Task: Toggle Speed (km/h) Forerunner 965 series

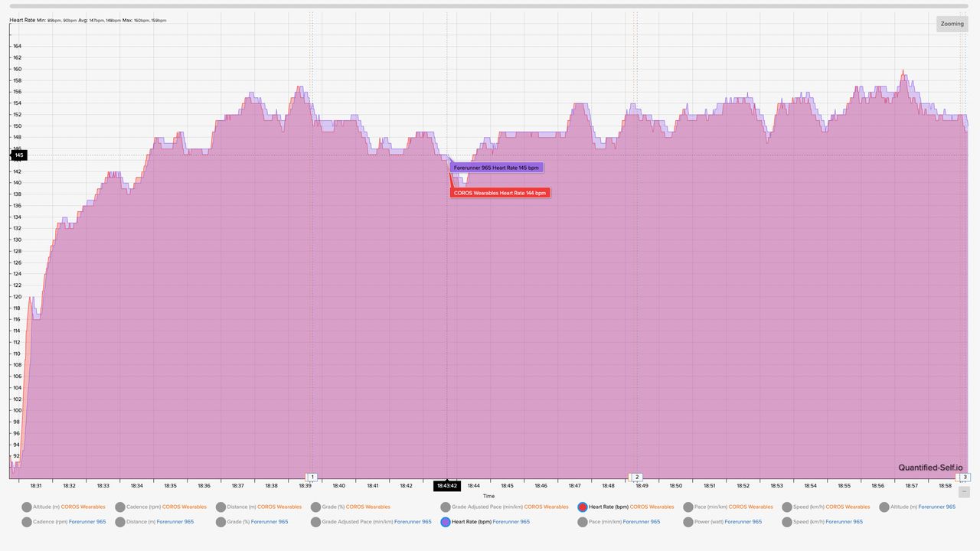Action: pos(822,522)
